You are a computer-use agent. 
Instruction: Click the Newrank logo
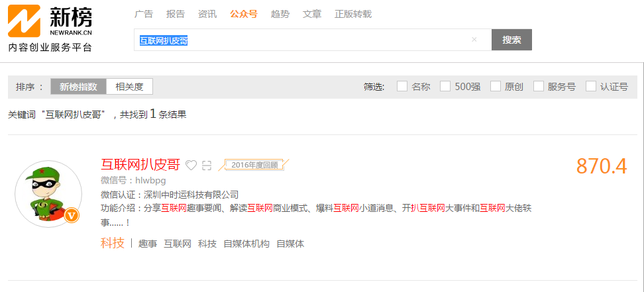coord(50,21)
